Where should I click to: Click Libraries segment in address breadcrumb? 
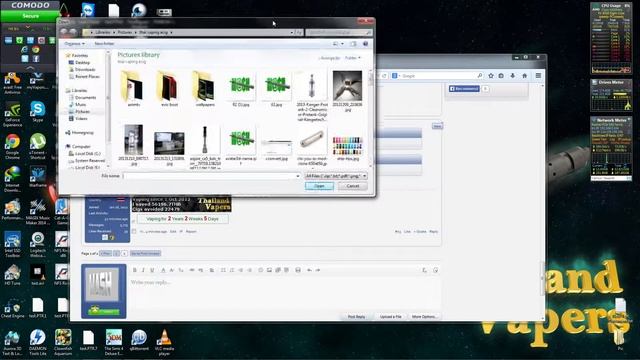coord(102,32)
